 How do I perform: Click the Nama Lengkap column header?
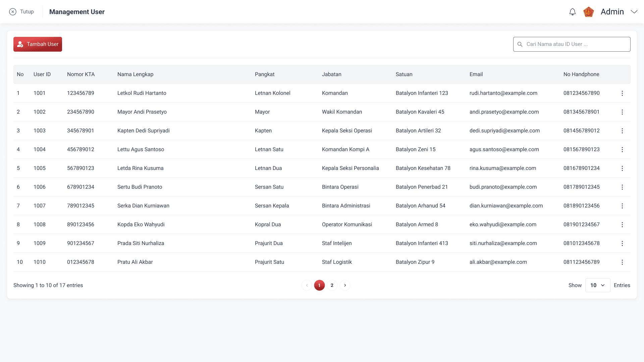pyautogui.click(x=135, y=74)
